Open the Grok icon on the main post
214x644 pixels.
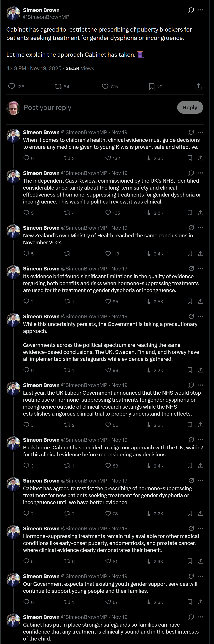click(191, 10)
